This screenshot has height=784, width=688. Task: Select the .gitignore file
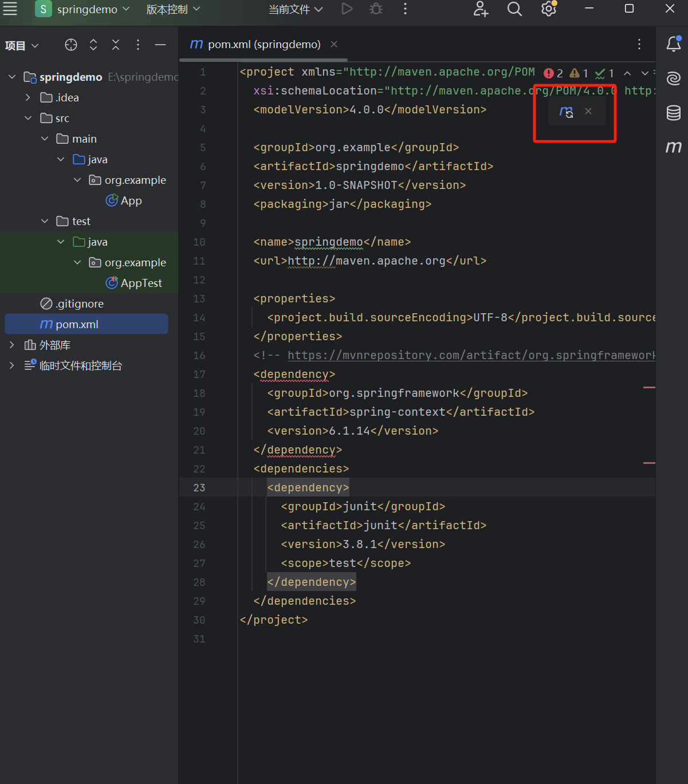[x=72, y=304]
